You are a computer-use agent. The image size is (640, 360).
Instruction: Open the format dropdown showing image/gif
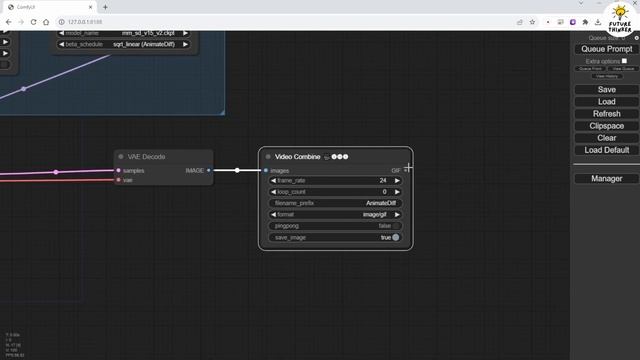tap(335, 215)
